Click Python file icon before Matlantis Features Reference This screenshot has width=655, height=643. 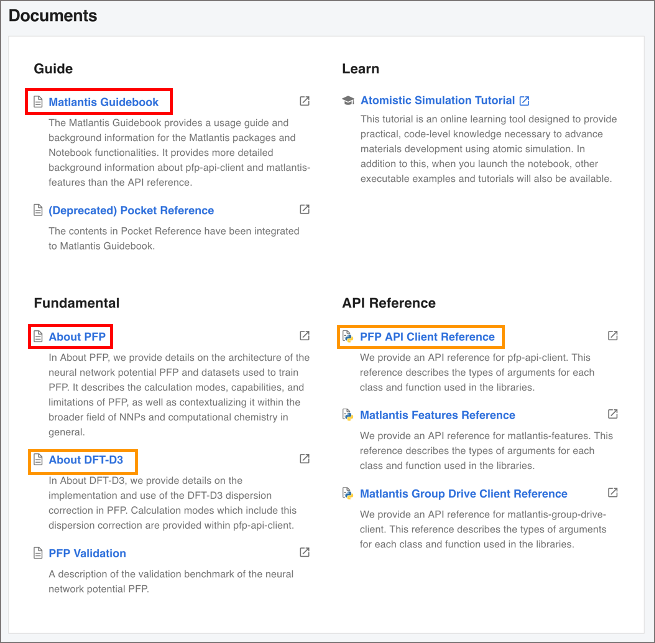click(x=347, y=415)
